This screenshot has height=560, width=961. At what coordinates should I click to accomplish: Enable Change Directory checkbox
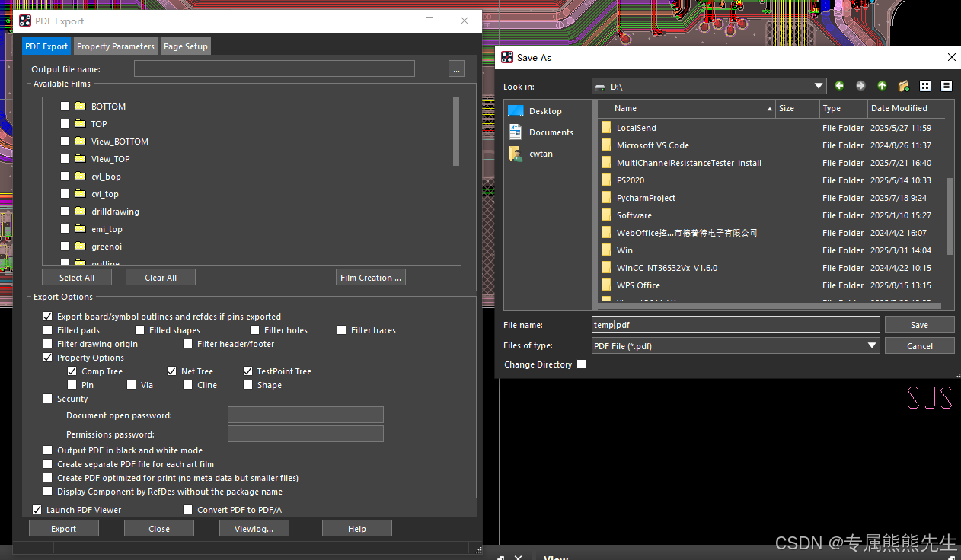(x=582, y=364)
